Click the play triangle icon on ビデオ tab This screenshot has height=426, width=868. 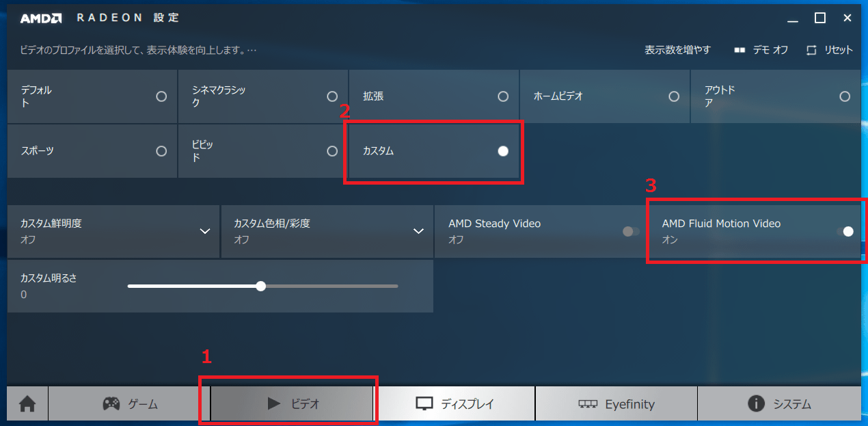(274, 404)
